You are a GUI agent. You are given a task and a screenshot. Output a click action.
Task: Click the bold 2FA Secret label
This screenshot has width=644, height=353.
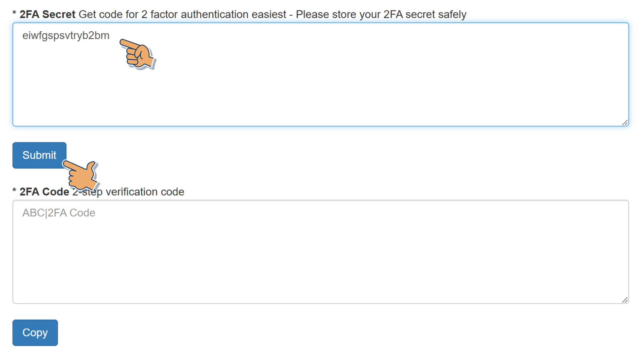[x=47, y=14]
